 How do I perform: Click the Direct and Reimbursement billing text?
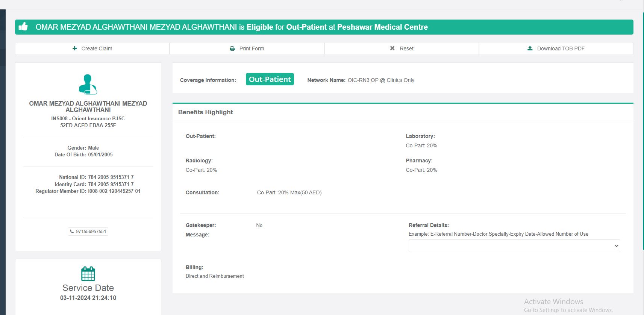[x=215, y=276]
